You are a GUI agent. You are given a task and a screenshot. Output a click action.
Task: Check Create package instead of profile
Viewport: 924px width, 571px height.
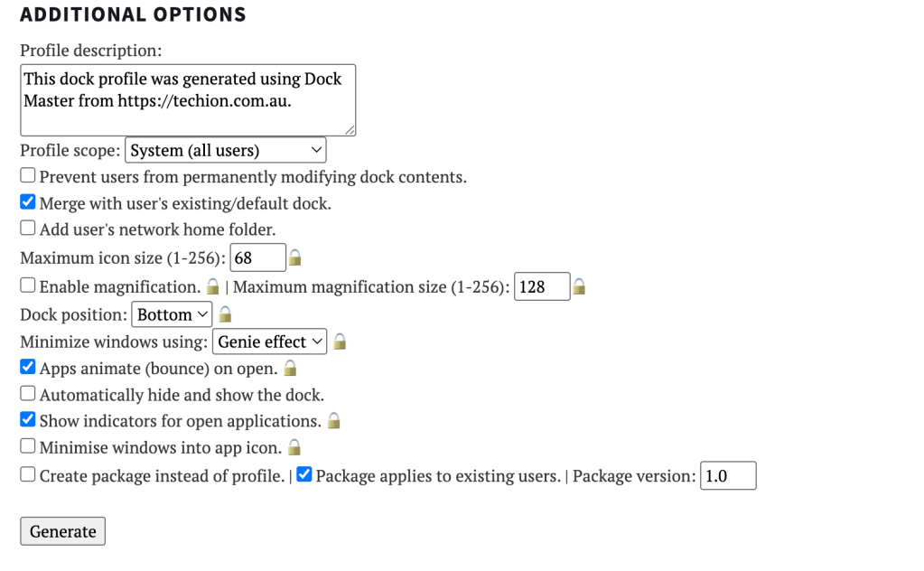28,474
